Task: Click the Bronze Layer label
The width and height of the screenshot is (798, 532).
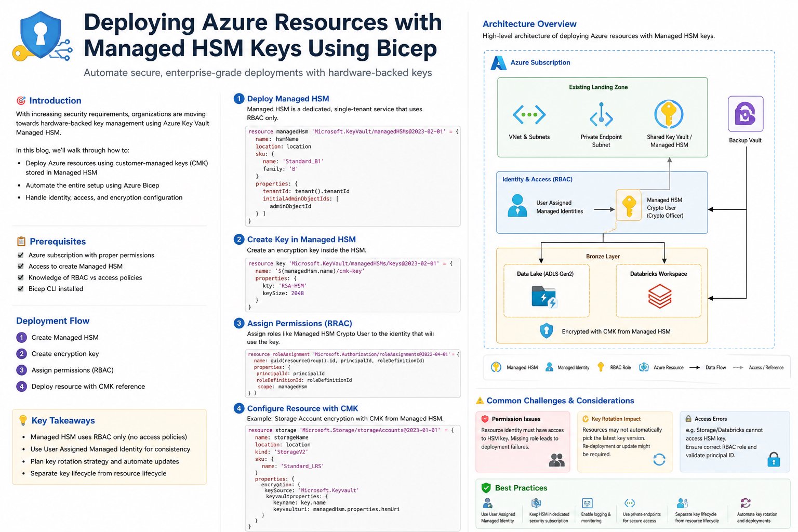Action: click(603, 256)
